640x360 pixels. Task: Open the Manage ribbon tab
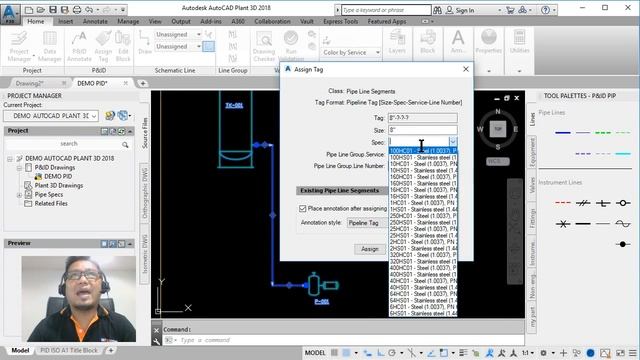pos(128,21)
